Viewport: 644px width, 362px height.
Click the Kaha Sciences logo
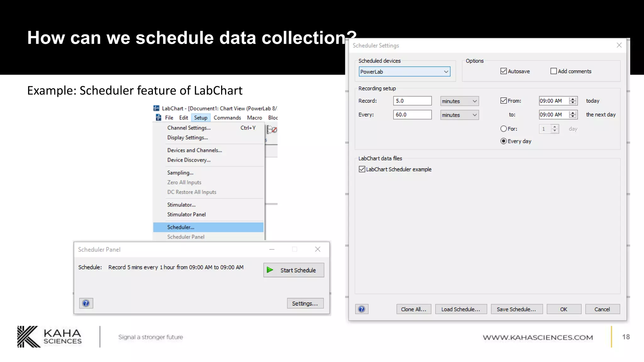tap(49, 337)
